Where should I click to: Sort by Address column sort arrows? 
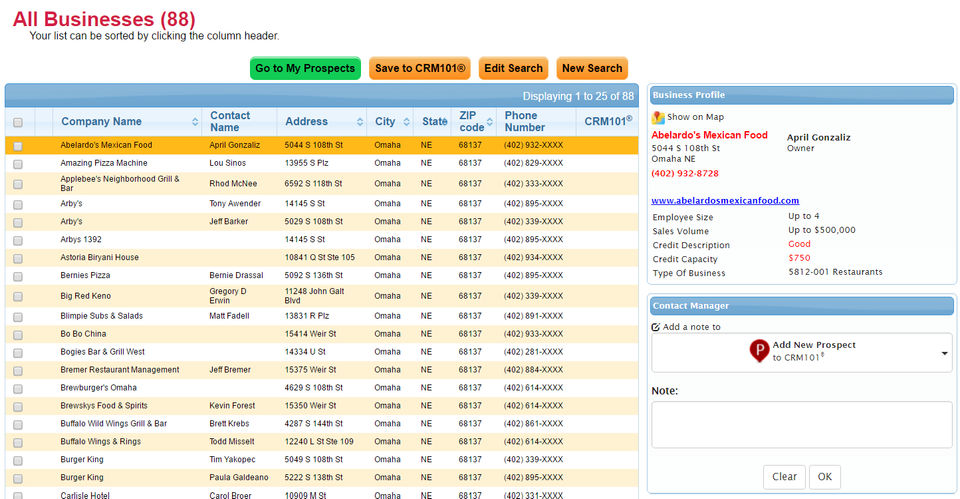tap(360, 122)
